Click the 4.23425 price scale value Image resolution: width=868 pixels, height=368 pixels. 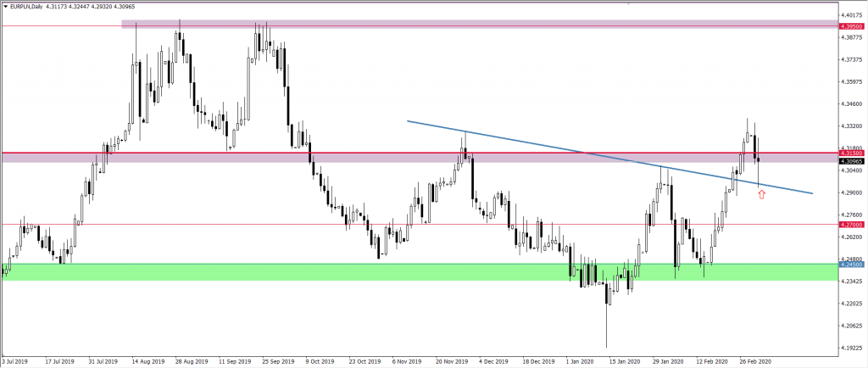[853, 282]
